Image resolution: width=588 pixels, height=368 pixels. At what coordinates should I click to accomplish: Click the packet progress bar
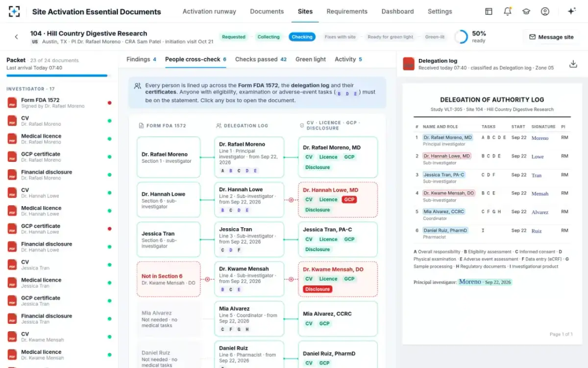(x=59, y=76)
